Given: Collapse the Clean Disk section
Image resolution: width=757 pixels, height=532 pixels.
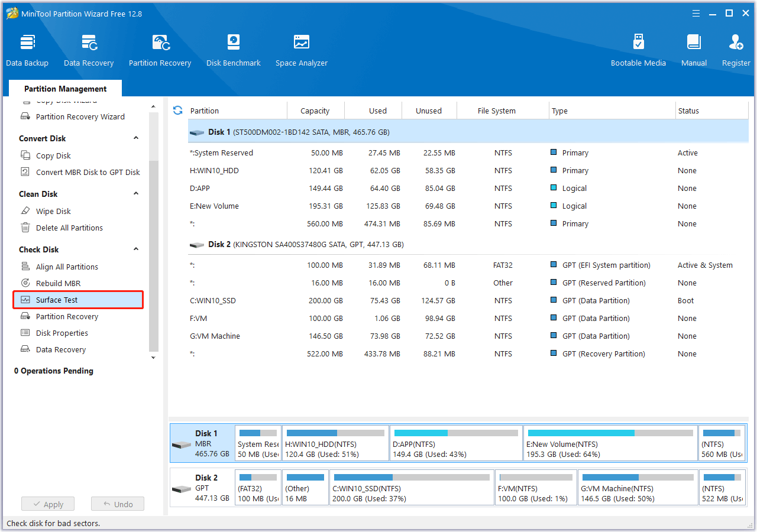Looking at the screenshot, I should (x=136, y=193).
